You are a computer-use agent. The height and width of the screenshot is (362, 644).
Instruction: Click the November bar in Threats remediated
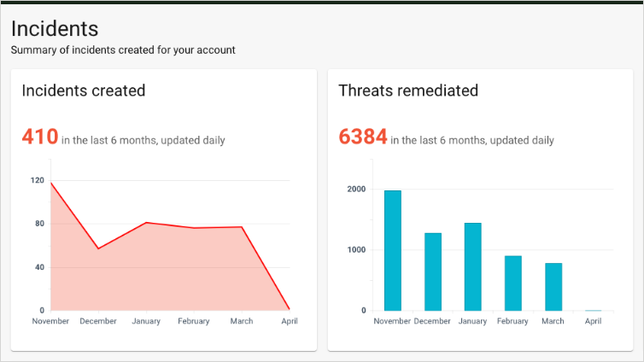393,251
